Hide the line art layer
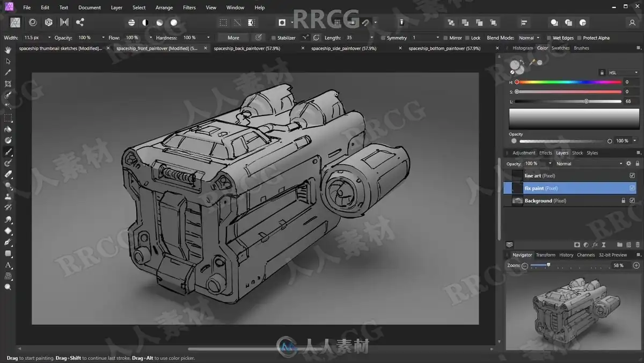 coord(632,176)
